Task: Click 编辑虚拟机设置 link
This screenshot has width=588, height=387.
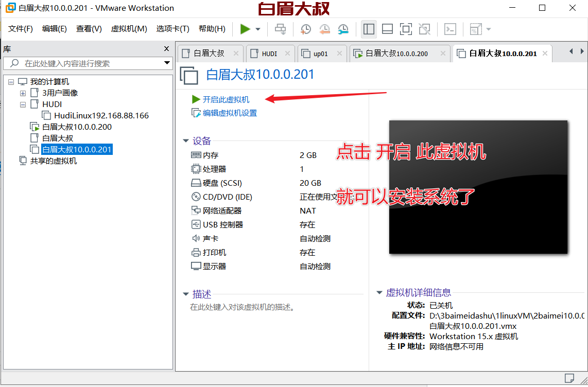Action: click(x=230, y=113)
